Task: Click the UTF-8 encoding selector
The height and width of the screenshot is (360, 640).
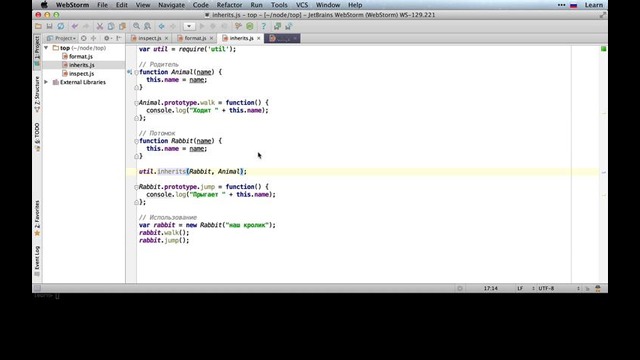Action: coord(558,288)
